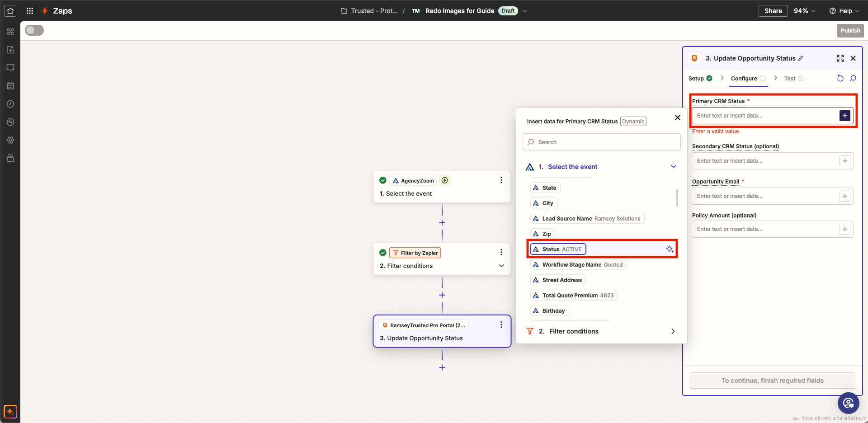Click the Share button
This screenshot has height=423, width=868.
773,11
